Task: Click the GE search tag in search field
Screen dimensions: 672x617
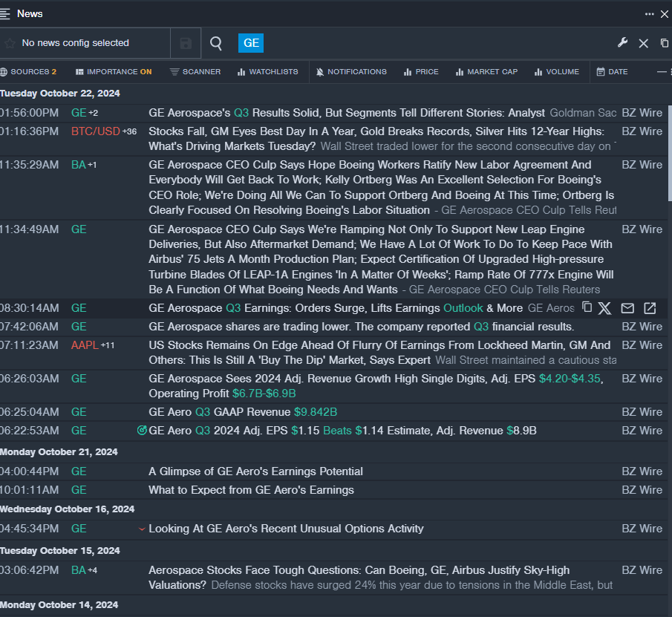Action: click(251, 43)
